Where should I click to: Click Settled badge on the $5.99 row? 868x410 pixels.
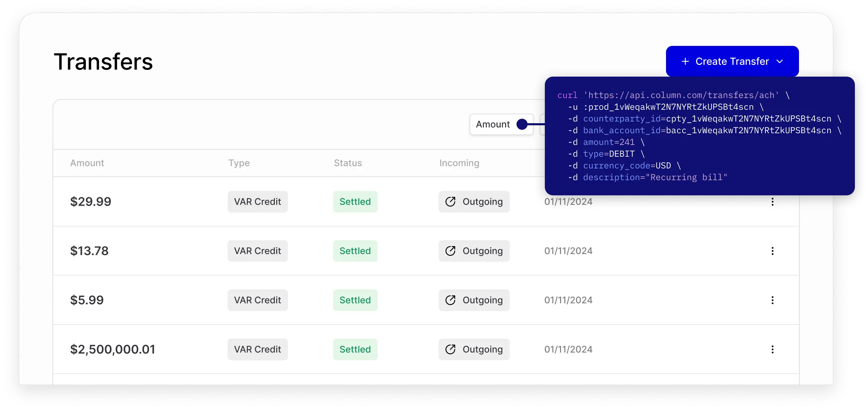355,300
